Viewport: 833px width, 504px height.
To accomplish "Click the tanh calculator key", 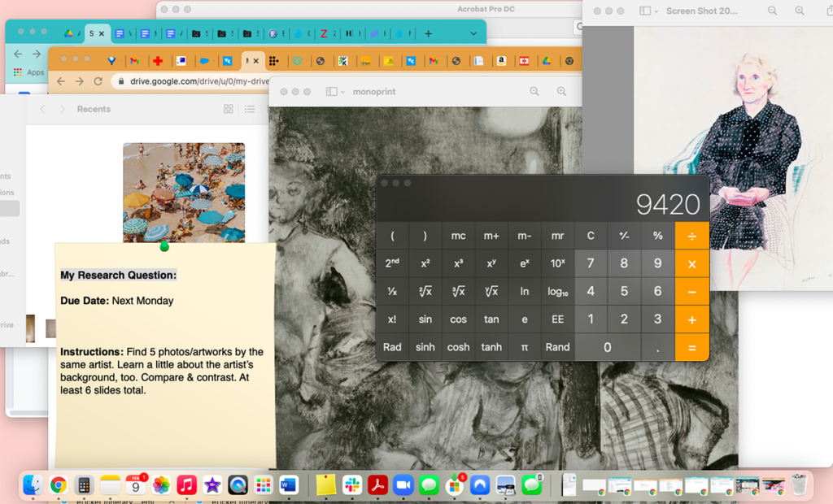I will pyautogui.click(x=491, y=347).
